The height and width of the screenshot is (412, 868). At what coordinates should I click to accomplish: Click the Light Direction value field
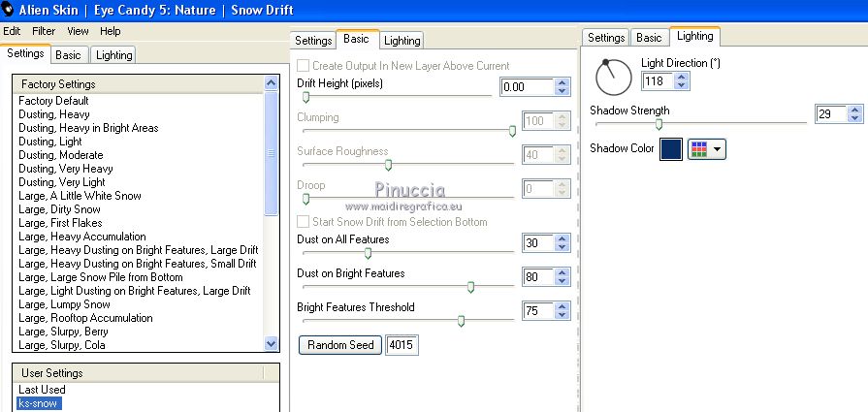coord(658,81)
